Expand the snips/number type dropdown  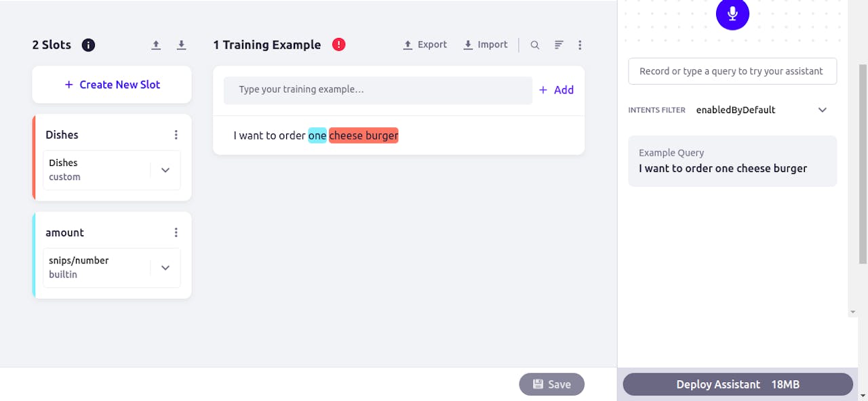click(x=165, y=268)
